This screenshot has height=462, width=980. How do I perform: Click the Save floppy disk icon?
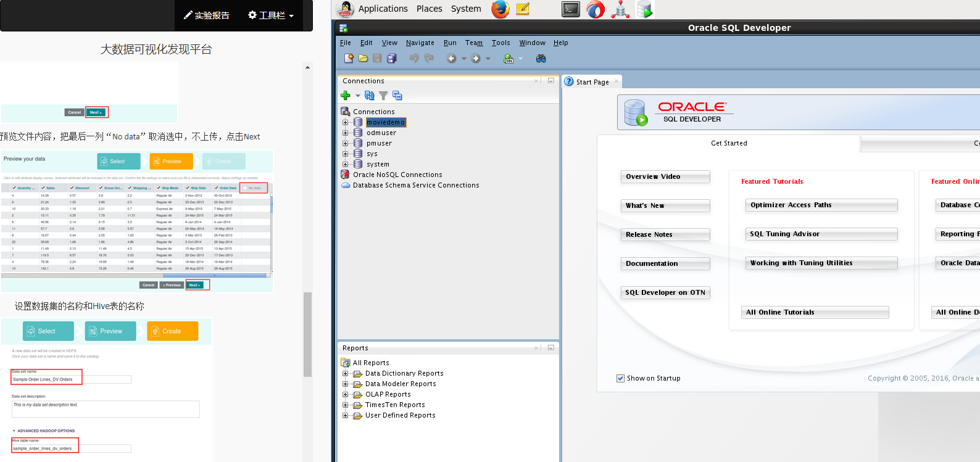click(x=377, y=58)
